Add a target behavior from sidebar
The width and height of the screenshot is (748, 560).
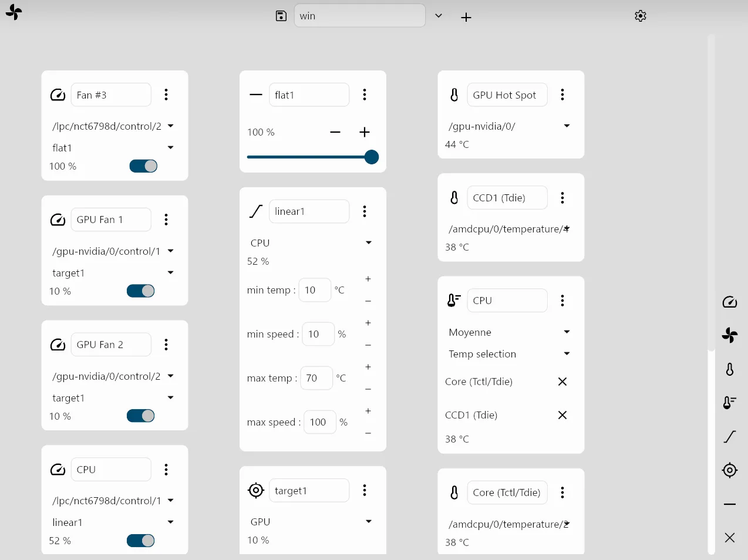[730, 470]
